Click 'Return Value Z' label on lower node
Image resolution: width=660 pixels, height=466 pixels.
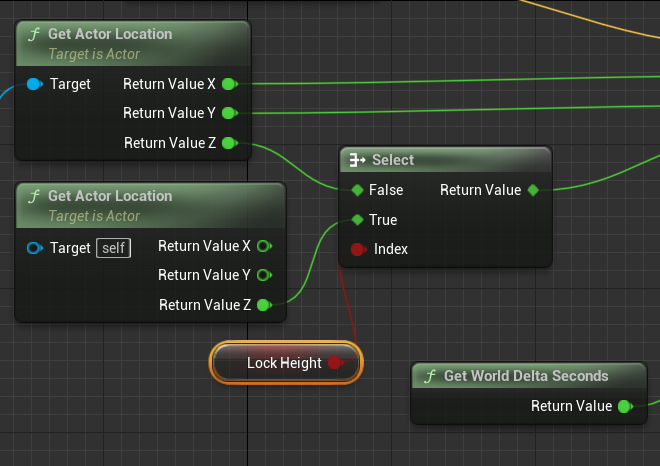tap(205, 305)
